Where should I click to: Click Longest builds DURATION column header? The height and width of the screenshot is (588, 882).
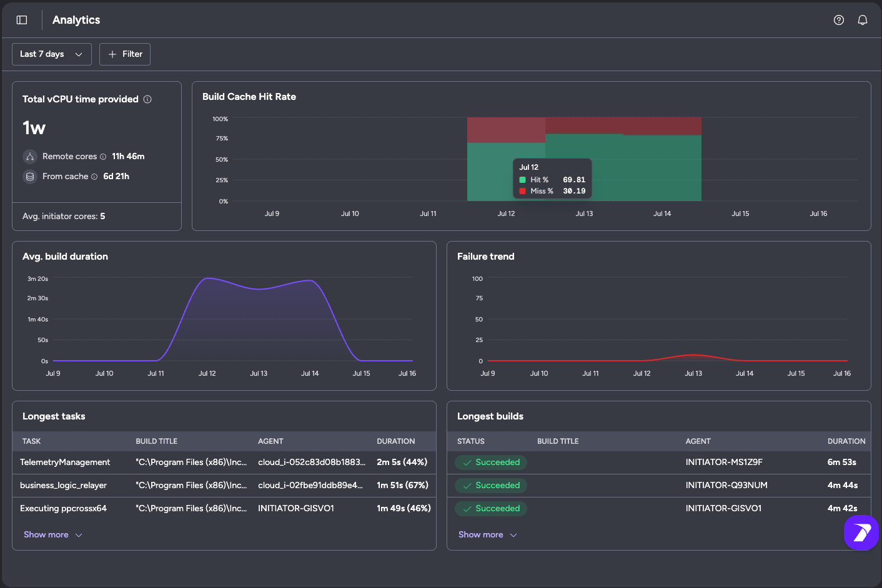pyautogui.click(x=846, y=441)
